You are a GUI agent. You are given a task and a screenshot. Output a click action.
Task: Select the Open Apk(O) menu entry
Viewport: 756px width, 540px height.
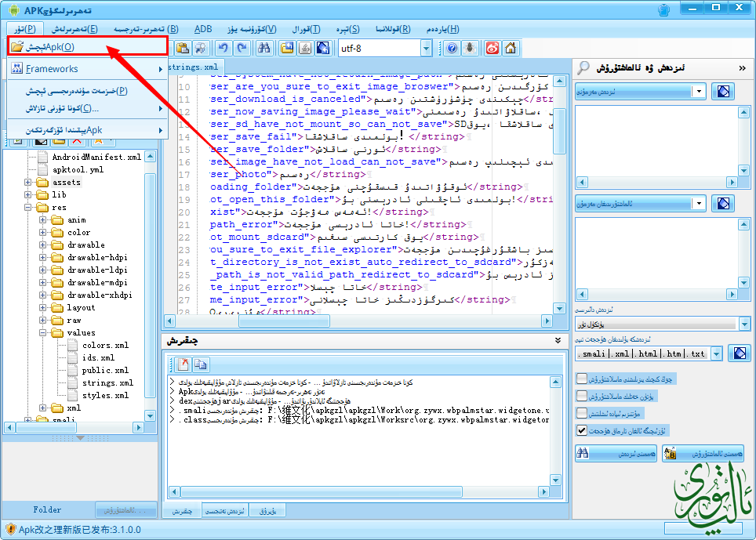87,46
